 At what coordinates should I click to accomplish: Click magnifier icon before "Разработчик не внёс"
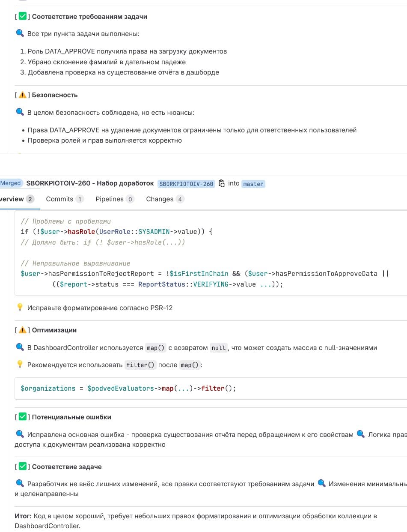[20, 484]
